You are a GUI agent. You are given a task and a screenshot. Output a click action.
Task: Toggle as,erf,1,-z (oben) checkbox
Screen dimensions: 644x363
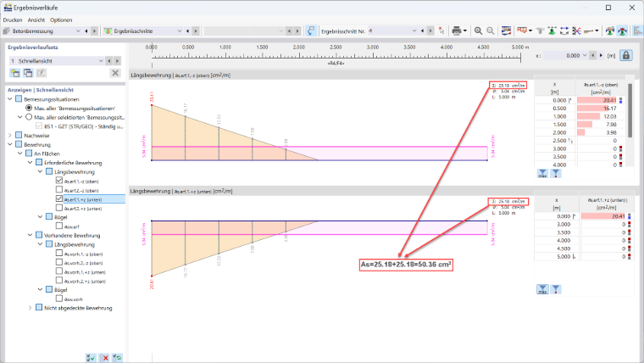click(x=59, y=181)
